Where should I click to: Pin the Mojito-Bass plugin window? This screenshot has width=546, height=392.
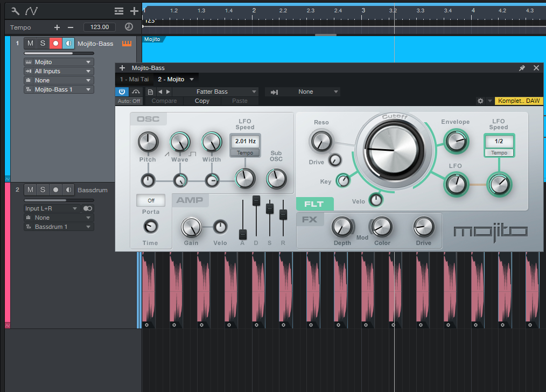coord(521,68)
